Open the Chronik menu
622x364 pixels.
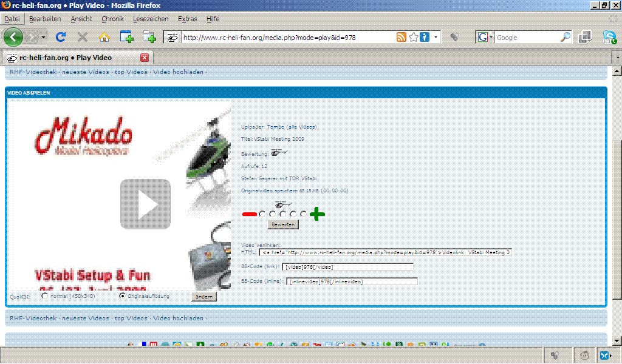point(112,19)
